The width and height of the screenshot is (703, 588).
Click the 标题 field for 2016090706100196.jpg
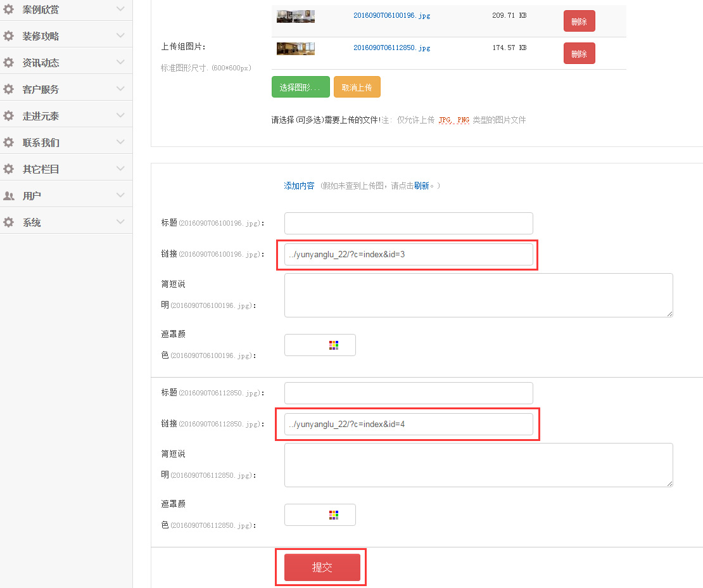coord(408,224)
